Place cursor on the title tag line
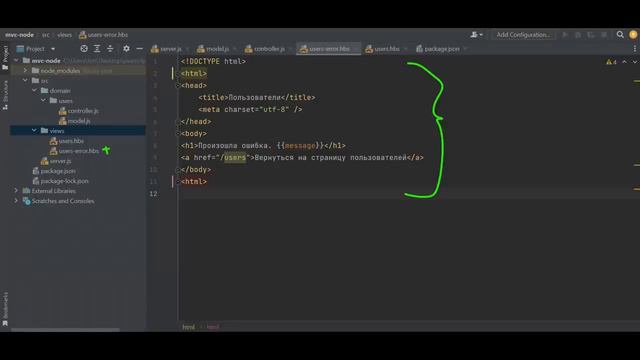Screen dimensions: 640x360 click(x=257, y=98)
